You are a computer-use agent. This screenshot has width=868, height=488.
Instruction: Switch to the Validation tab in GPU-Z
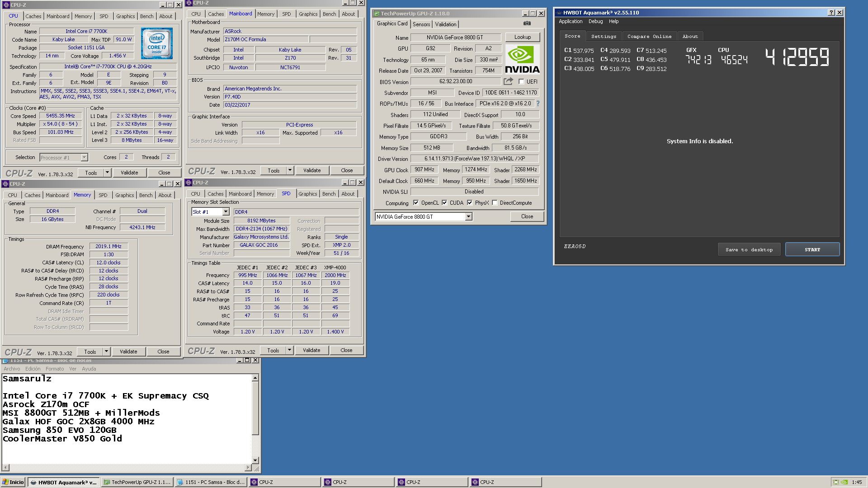pos(446,24)
